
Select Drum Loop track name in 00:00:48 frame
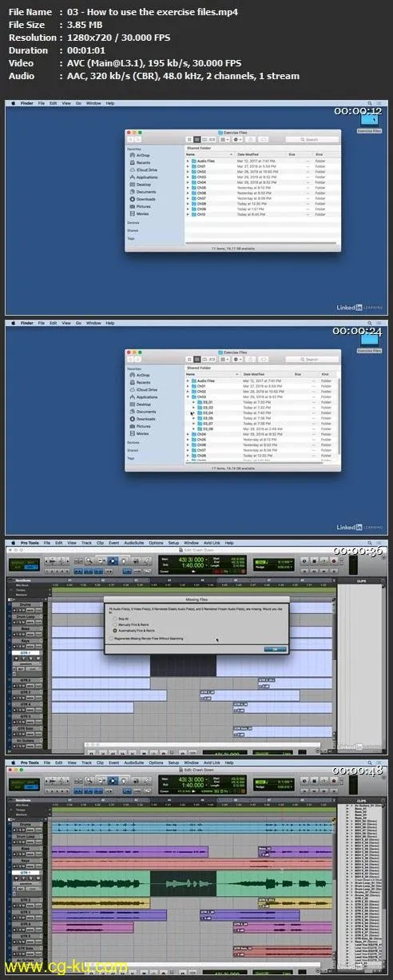click(24, 838)
